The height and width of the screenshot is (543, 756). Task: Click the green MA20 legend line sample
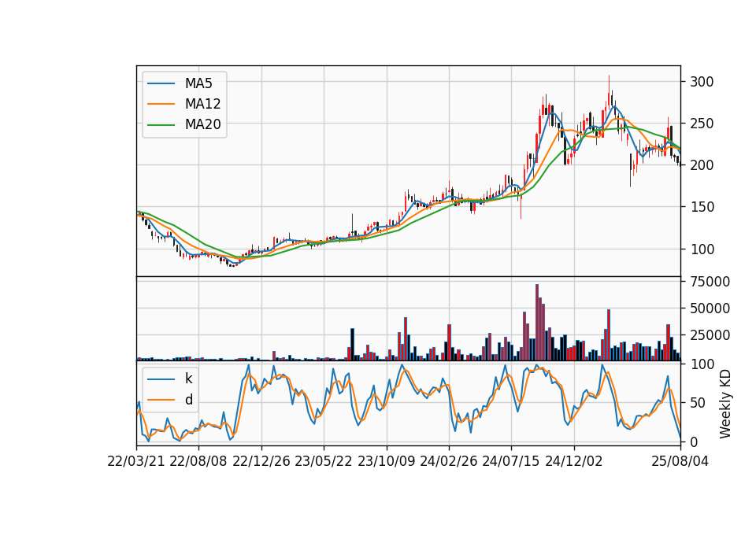pos(161,124)
